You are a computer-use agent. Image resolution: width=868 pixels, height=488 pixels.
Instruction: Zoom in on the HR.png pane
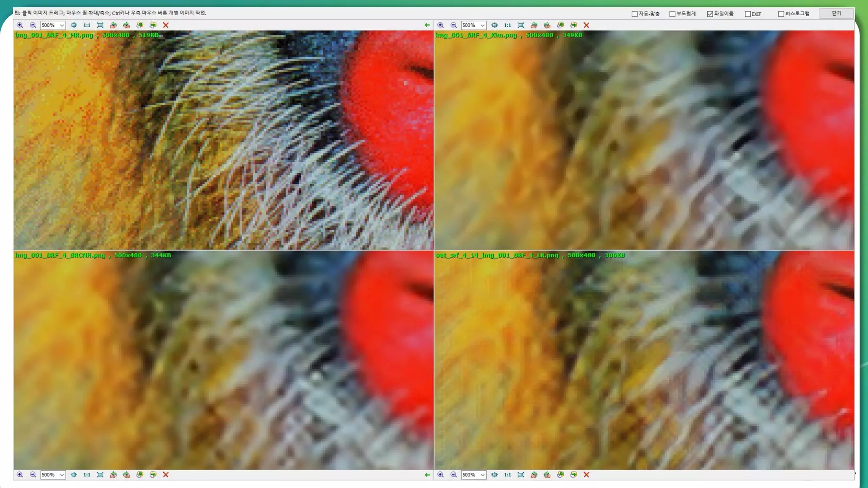[x=20, y=25]
